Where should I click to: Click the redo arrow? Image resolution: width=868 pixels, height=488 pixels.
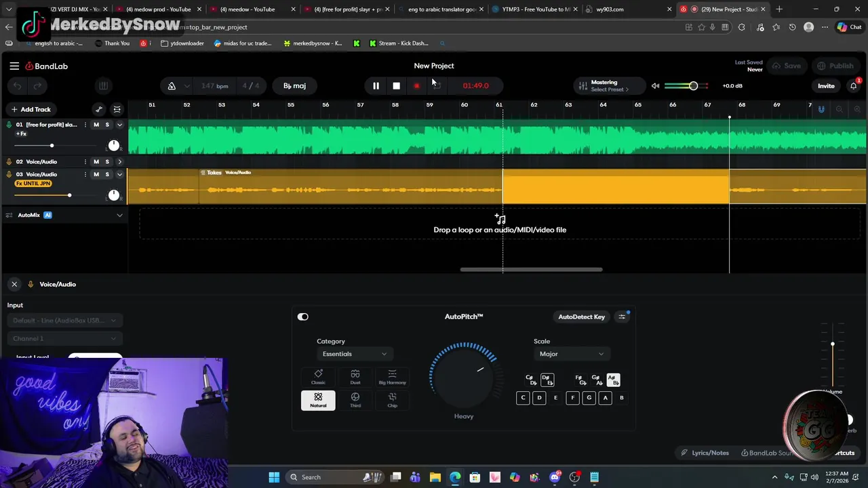[x=38, y=86]
